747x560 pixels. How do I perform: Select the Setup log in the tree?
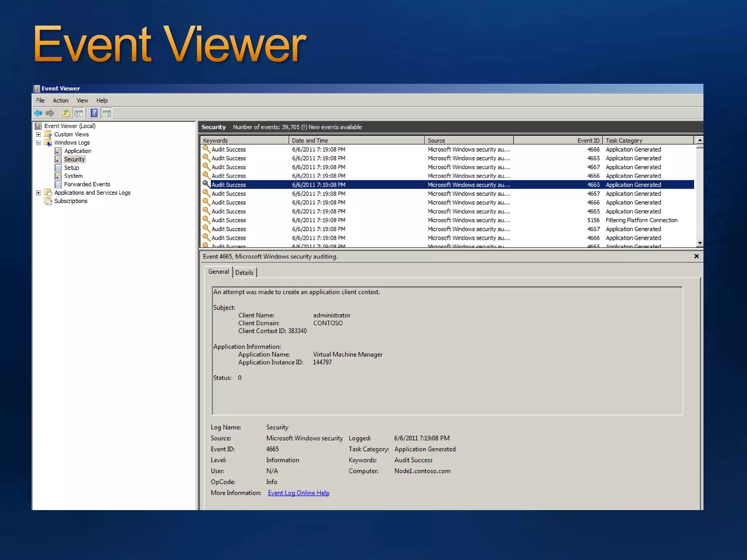click(x=71, y=168)
